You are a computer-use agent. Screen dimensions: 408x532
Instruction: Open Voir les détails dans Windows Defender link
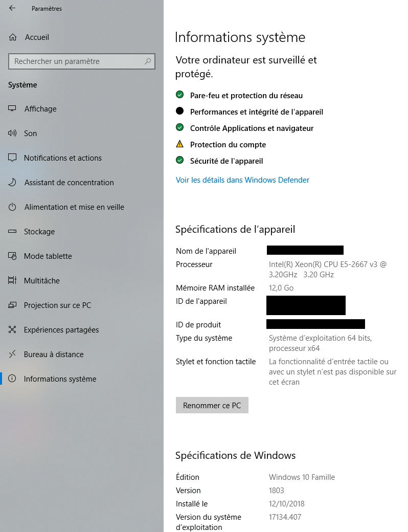(242, 180)
